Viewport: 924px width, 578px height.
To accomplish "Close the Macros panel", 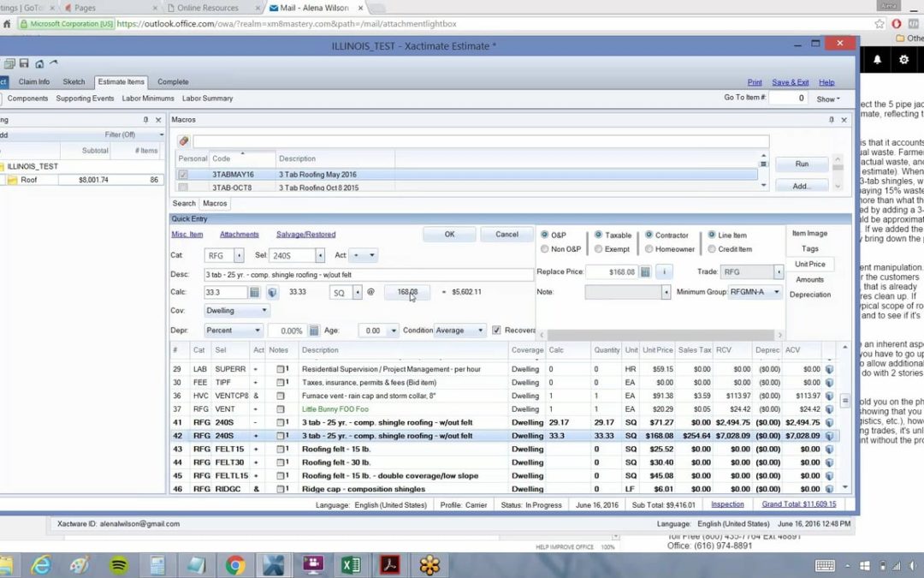I will 844,120.
